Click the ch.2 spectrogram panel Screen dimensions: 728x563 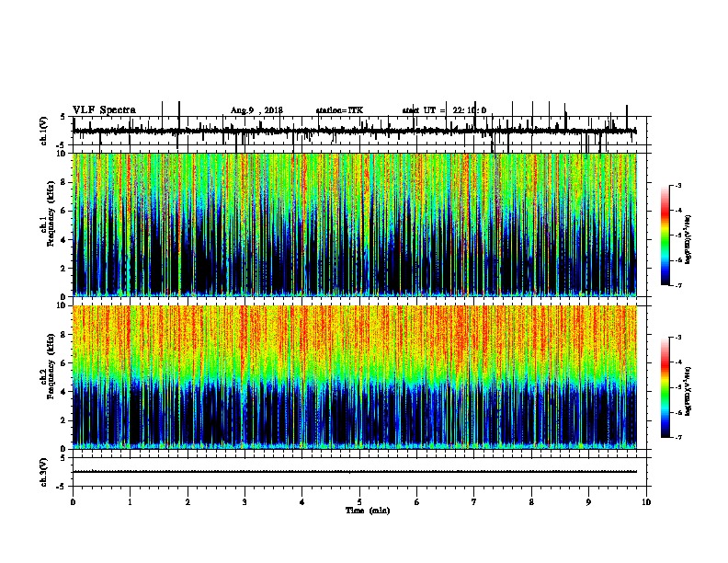(354, 377)
